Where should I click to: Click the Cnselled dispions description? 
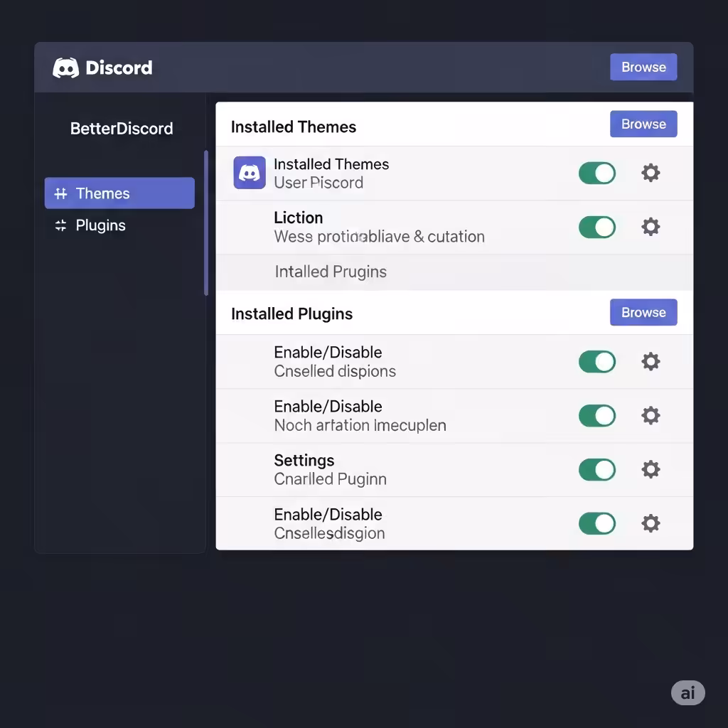[x=335, y=371]
